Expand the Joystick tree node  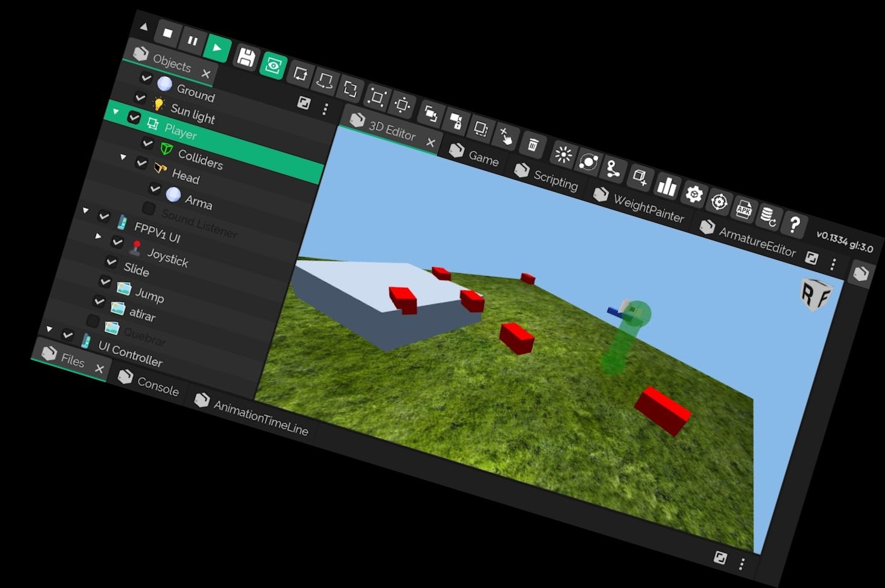click(99, 236)
